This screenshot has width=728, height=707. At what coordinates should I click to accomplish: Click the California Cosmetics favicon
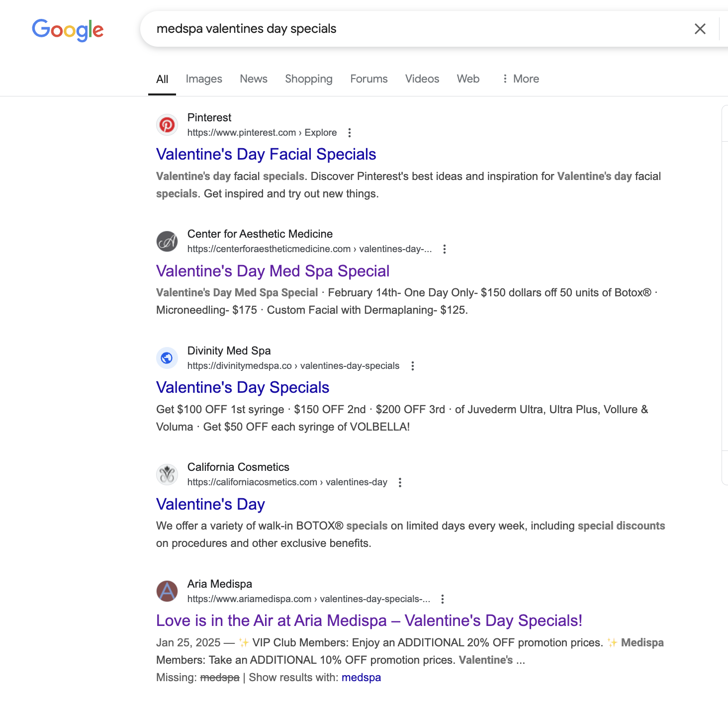coord(167,474)
